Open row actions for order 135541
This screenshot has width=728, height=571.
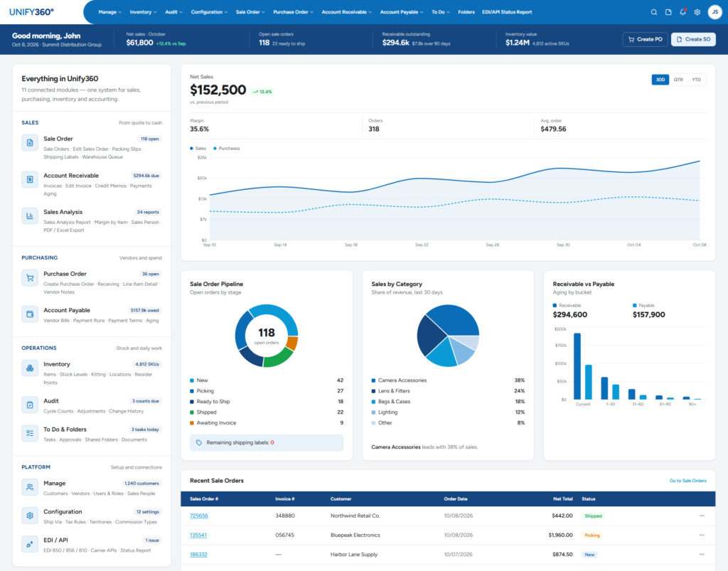(x=702, y=535)
